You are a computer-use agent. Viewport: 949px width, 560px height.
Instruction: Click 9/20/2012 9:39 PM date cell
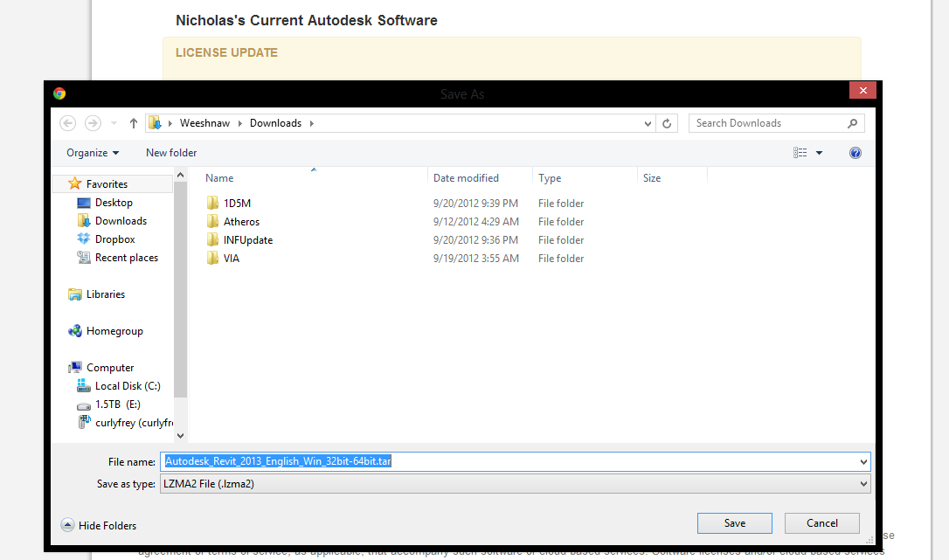475,204
